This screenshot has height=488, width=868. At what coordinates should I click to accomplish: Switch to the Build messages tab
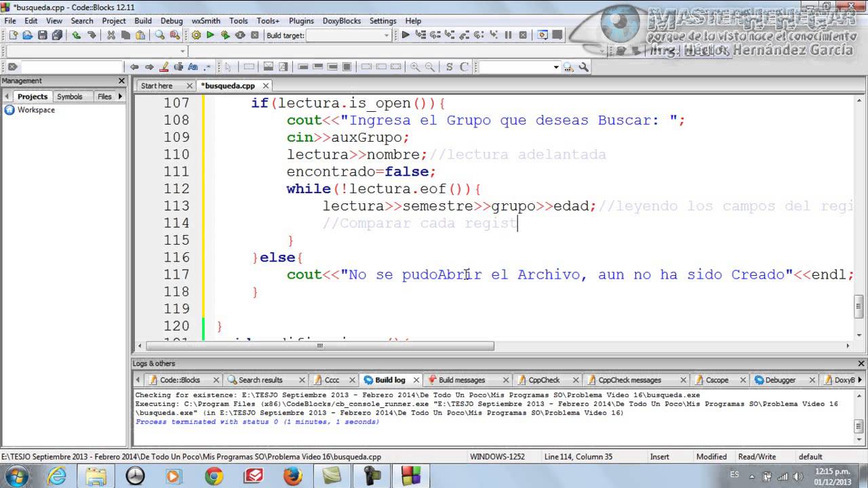coord(462,380)
